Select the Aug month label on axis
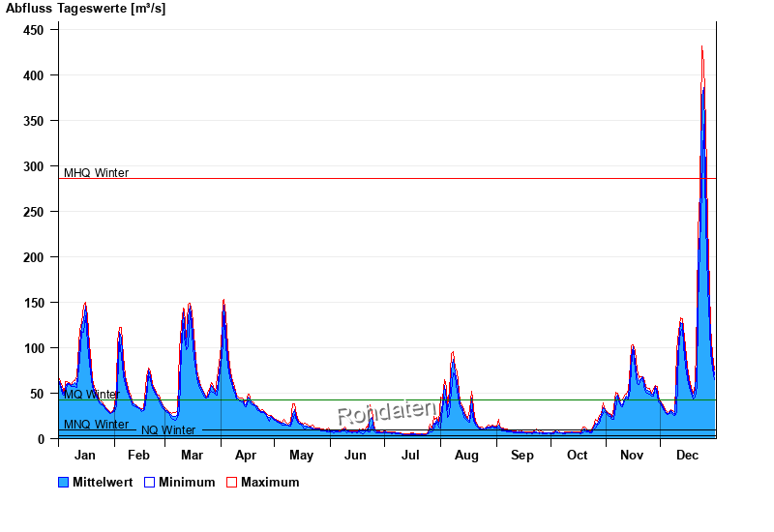This screenshot has width=774, height=532. click(466, 456)
